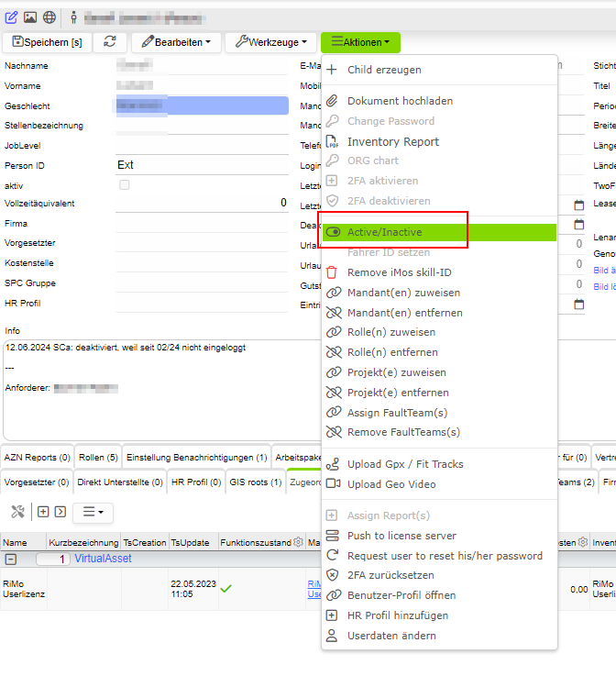Click the 22.05.2023 11:05 date cell
The height and width of the screenshot is (676, 616).
tap(193, 589)
